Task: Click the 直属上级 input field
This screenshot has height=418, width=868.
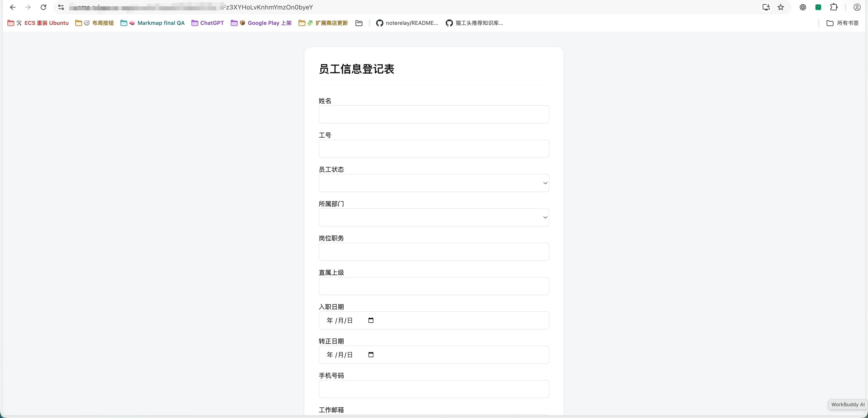Action: 434,286
